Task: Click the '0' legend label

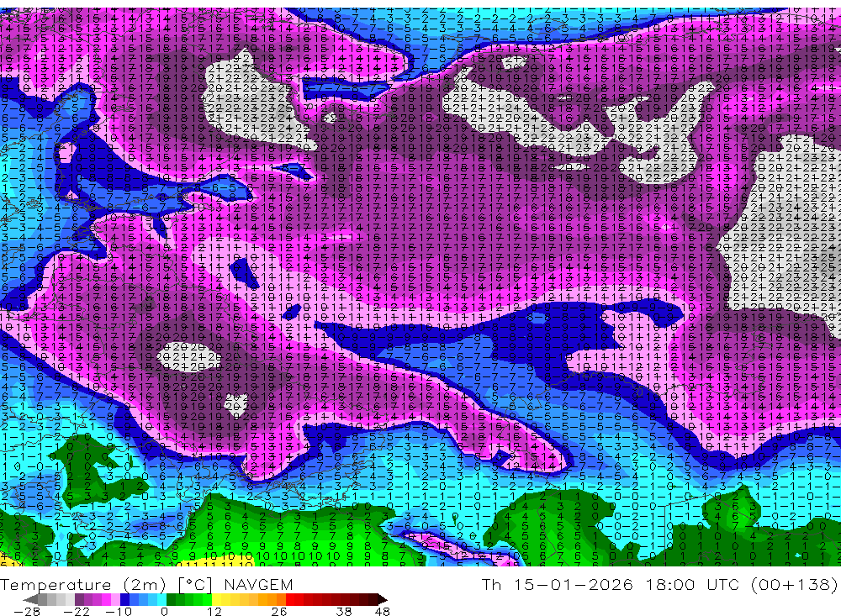Action: pyautogui.click(x=164, y=612)
